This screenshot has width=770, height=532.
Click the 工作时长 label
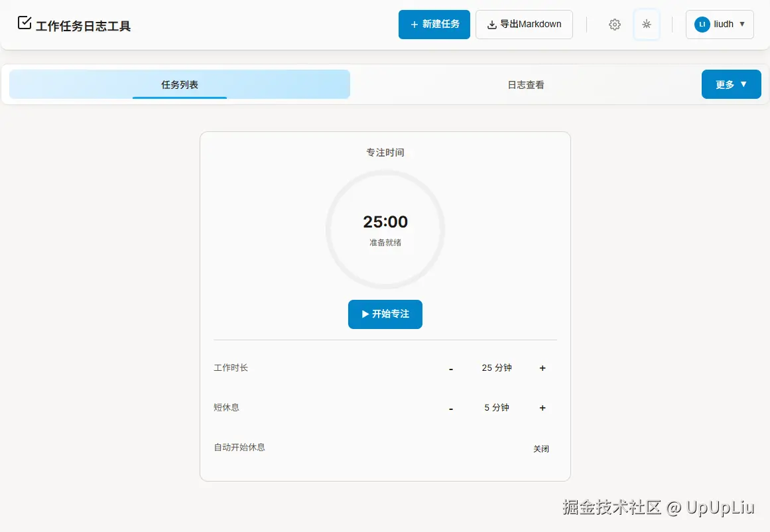(x=231, y=367)
